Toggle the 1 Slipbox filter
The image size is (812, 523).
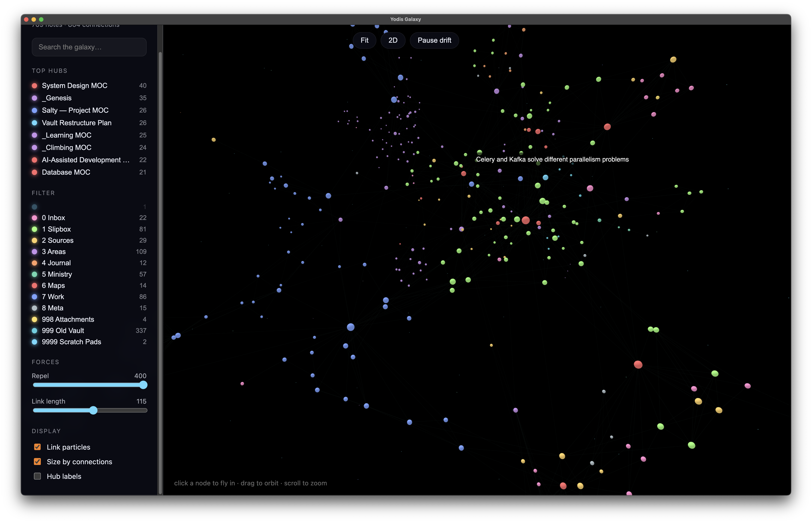click(x=89, y=229)
